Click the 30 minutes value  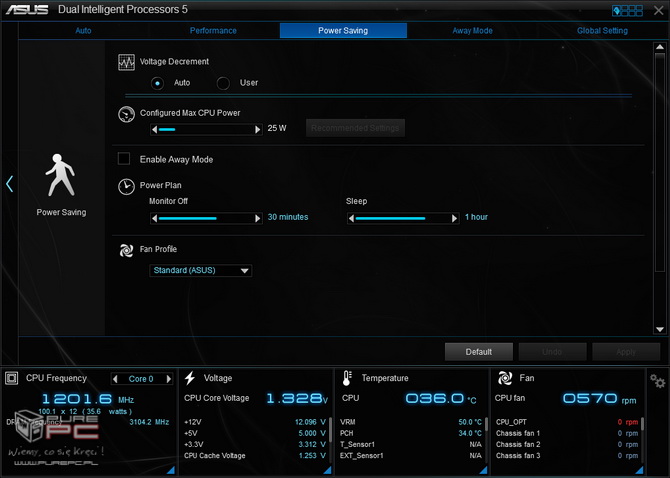pyautogui.click(x=288, y=217)
